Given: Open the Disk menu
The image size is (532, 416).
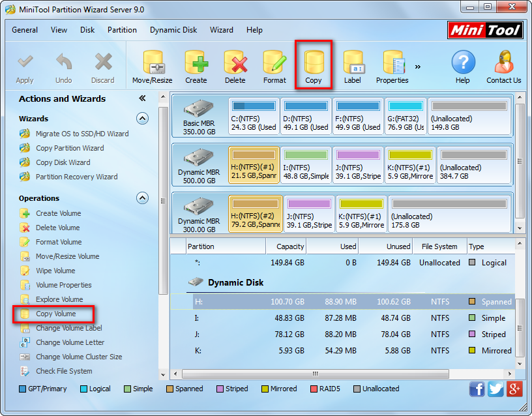Looking at the screenshot, I should 87,30.
